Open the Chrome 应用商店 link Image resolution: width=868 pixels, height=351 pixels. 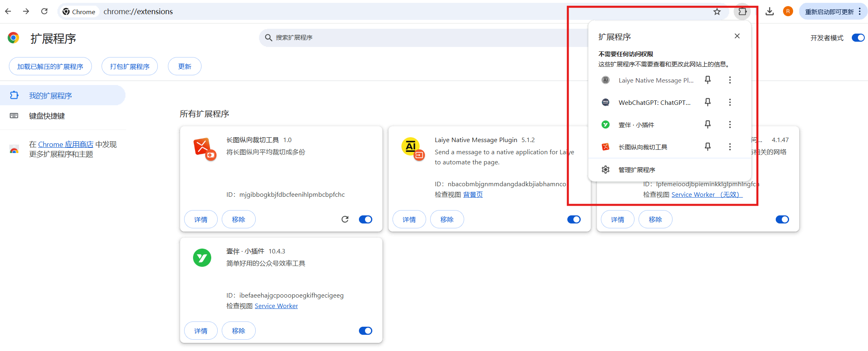(x=66, y=145)
